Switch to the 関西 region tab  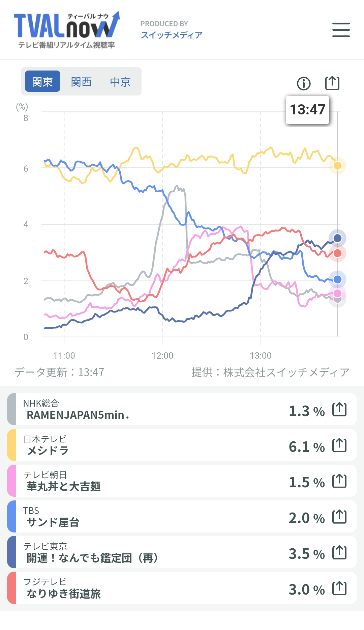pyautogui.click(x=82, y=81)
